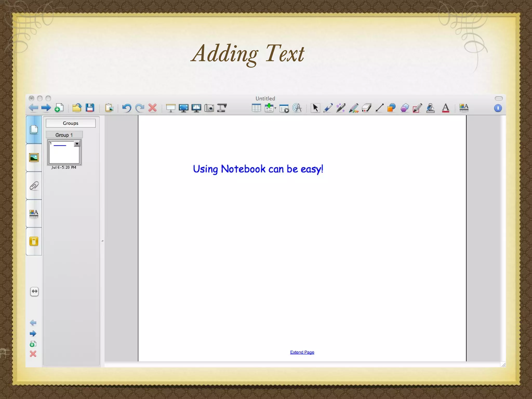Choose the Select arrow tool
This screenshot has width=532, height=399.
tap(315, 108)
